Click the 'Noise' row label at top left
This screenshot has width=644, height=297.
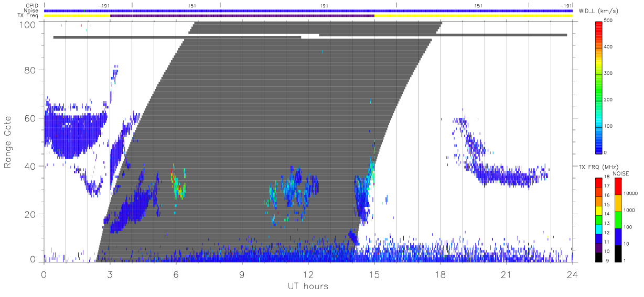pyautogui.click(x=32, y=10)
